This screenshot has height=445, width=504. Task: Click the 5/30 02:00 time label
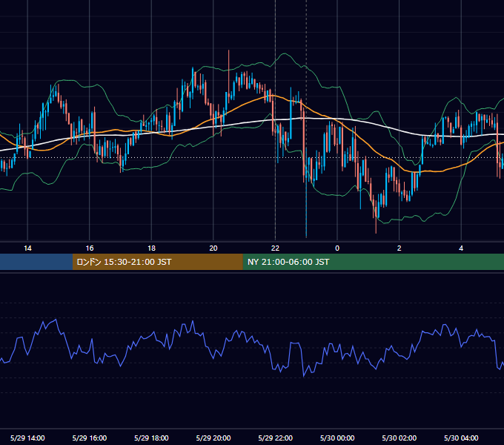point(399,438)
